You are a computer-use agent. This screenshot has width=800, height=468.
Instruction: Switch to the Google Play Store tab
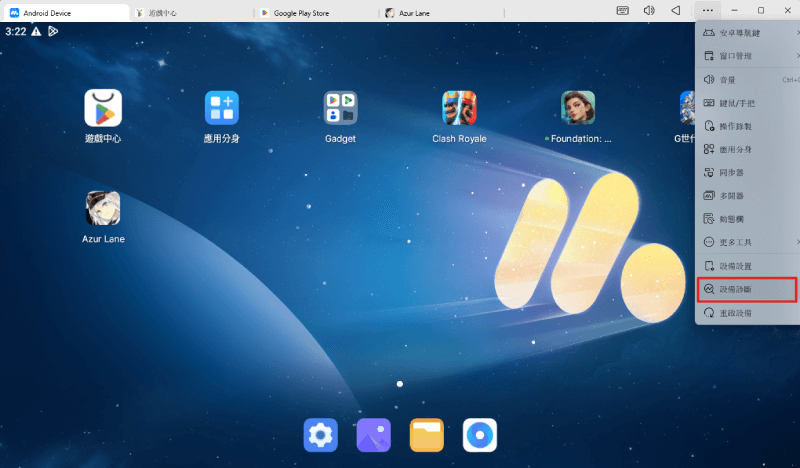[318, 13]
